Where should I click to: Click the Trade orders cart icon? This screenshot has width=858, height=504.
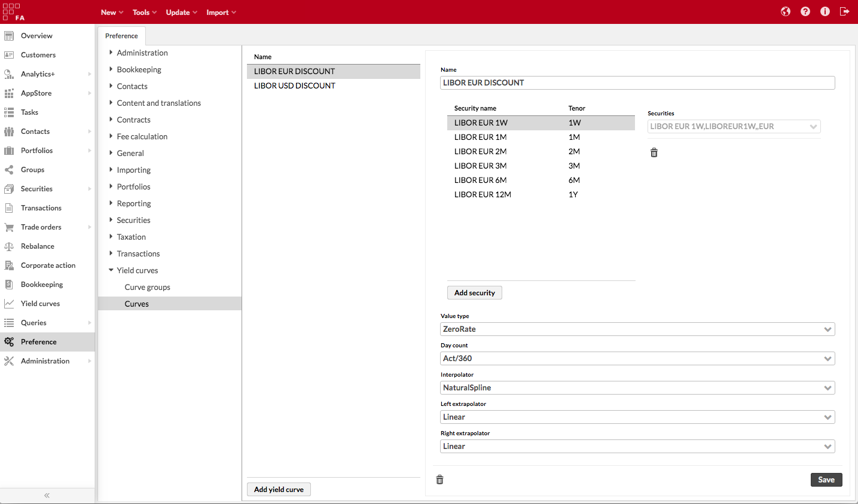click(x=9, y=227)
